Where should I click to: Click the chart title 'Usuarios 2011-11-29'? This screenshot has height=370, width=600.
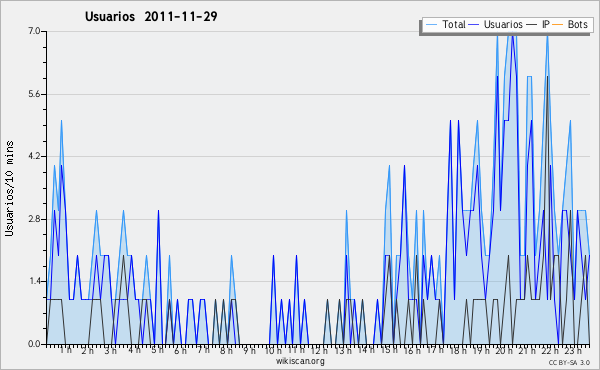pos(151,16)
